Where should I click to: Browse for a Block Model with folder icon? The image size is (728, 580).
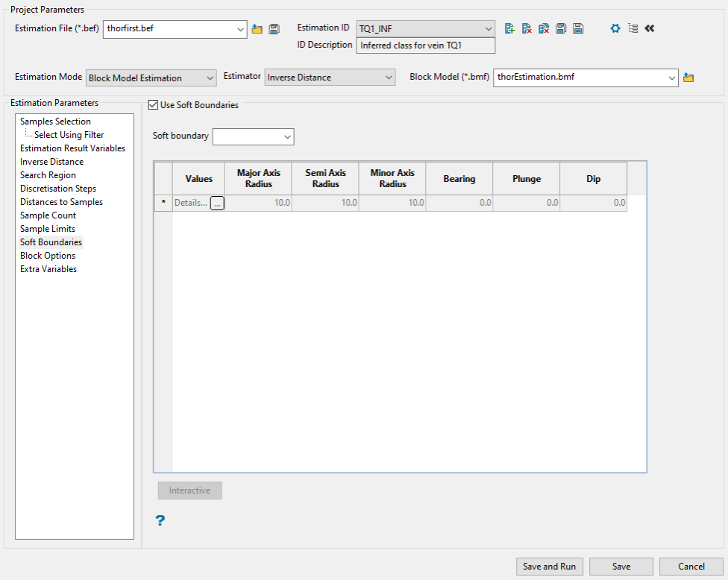688,78
